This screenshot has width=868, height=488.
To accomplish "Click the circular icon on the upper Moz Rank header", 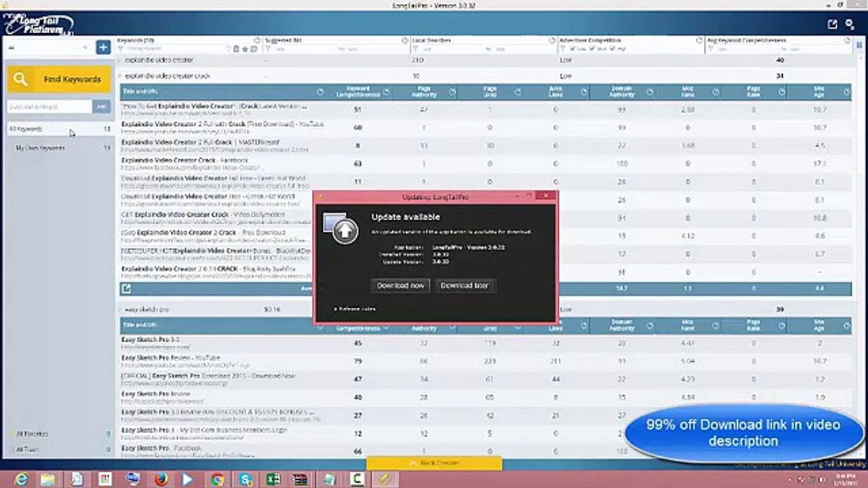I will (715, 91).
